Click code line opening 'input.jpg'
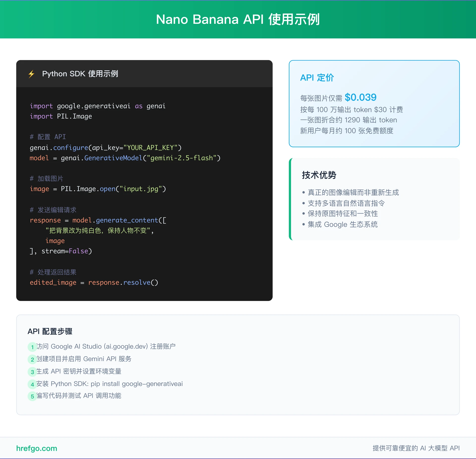 tap(98, 189)
